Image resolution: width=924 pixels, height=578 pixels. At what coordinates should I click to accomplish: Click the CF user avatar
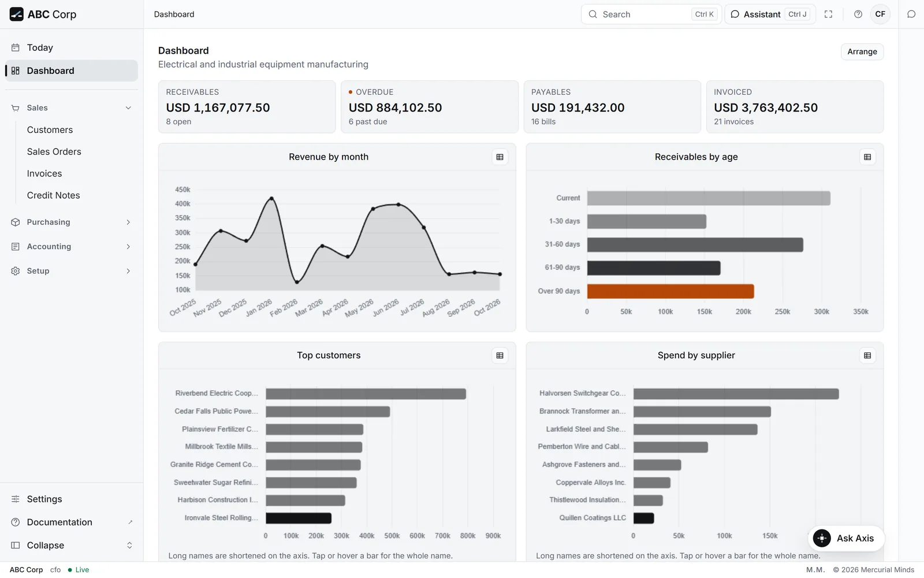tap(880, 14)
